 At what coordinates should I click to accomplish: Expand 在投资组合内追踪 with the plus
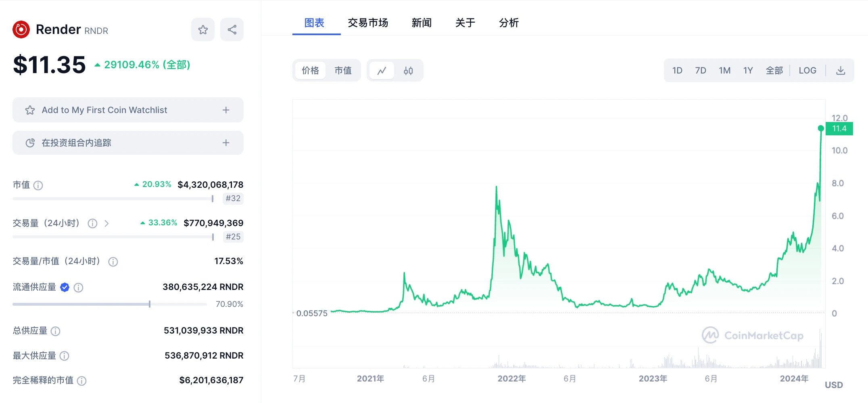(225, 143)
